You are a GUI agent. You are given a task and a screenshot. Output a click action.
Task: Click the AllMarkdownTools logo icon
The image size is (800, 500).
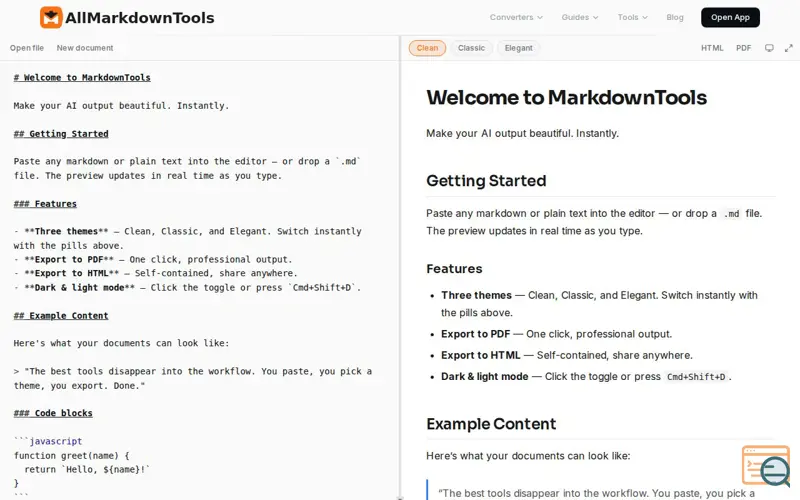click(51, 17)
